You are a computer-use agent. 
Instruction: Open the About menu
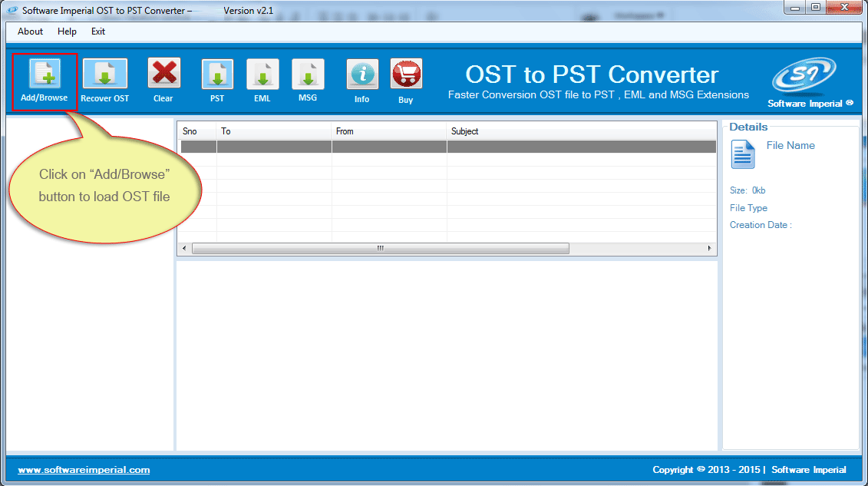pyautogui.click(x=30, y=31)
